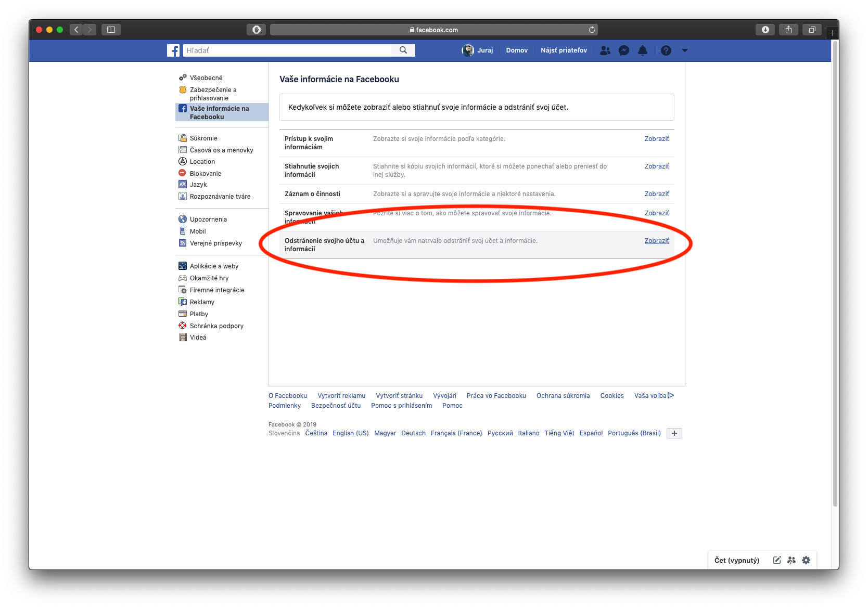Screen dimensions: 868x608
Task: Open Schránka podpory settings
Action: click(216, 326)
